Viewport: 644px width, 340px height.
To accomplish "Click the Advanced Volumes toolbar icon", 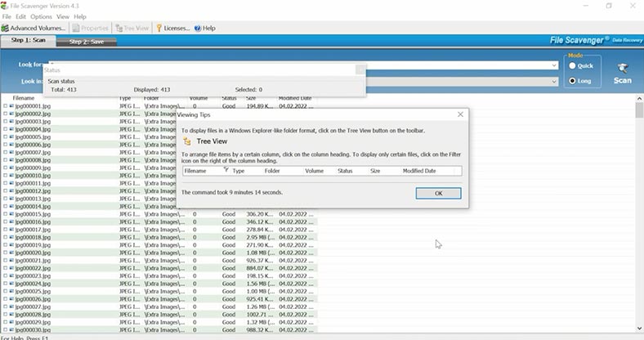I will 7,28.
